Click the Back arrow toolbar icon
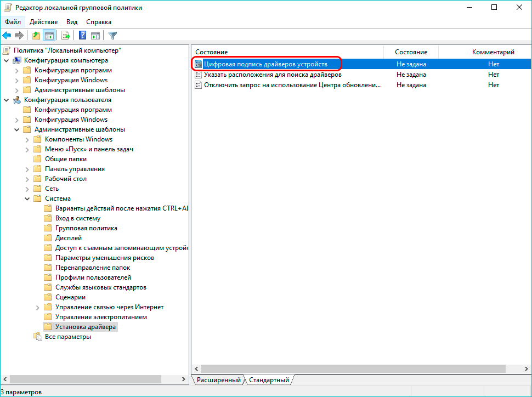This screenshot has width=532, height=397. point(7,35)
